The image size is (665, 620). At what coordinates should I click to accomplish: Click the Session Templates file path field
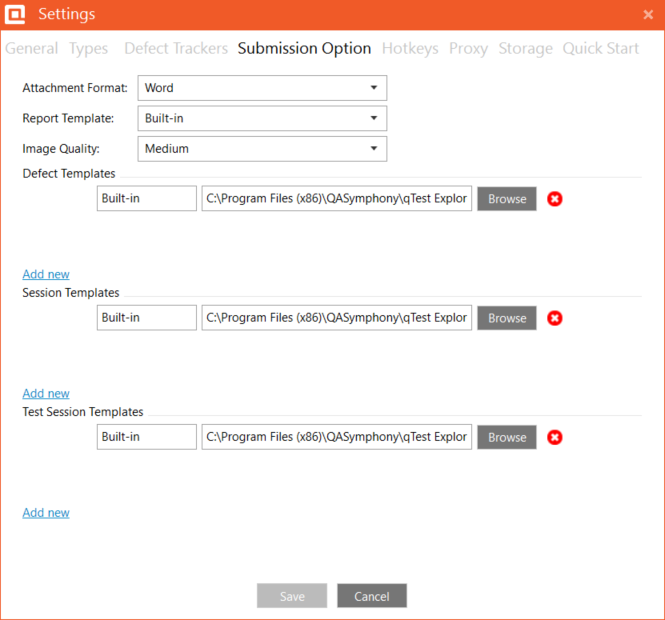(x=336, y=318)
